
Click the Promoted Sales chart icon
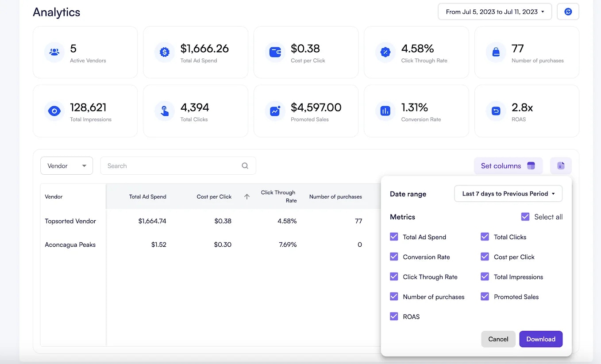click(x=275, y=111)
